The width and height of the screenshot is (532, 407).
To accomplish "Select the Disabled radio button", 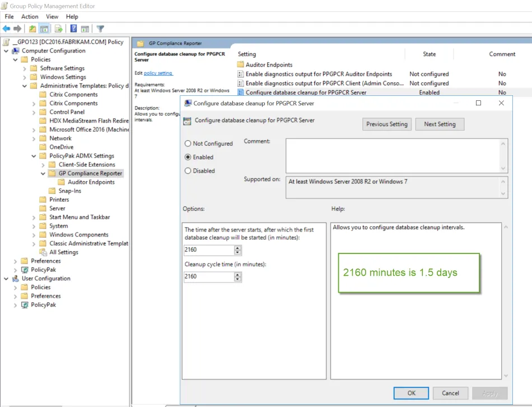I will pos(188,170).
